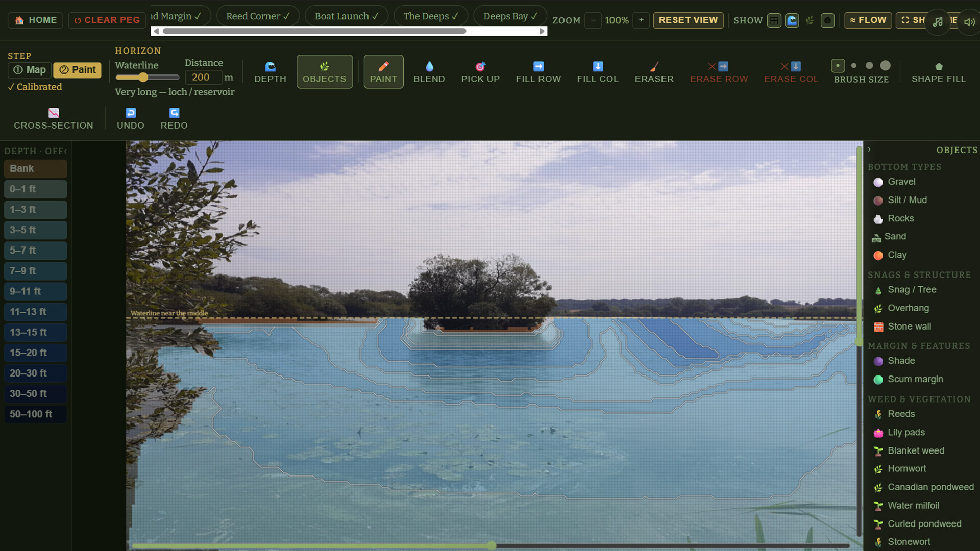Open the Cross-Section view
The image size is (980, 551).
point(54,118)
